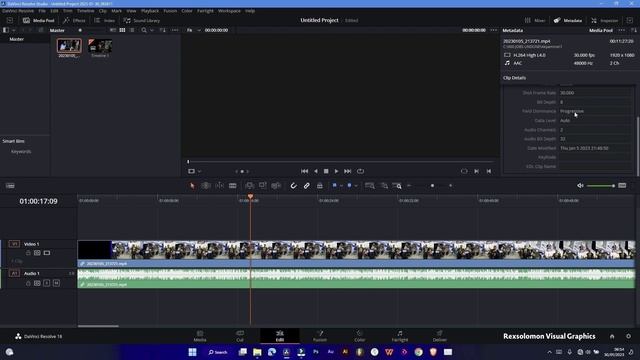The image size is (640, 360).
Task: Click the zoom-in plus button
Action: (x=451, y=186)
